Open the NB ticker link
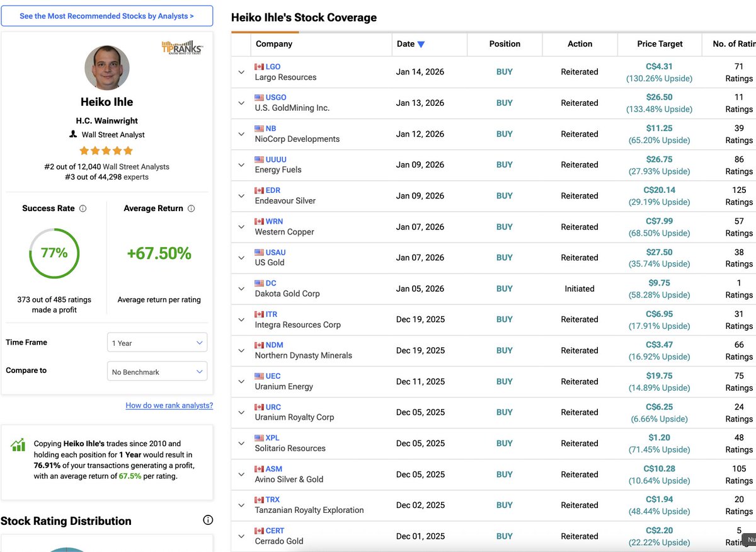Image resolution: width=756 pixels, height=552 pixels. pos(271,129)
